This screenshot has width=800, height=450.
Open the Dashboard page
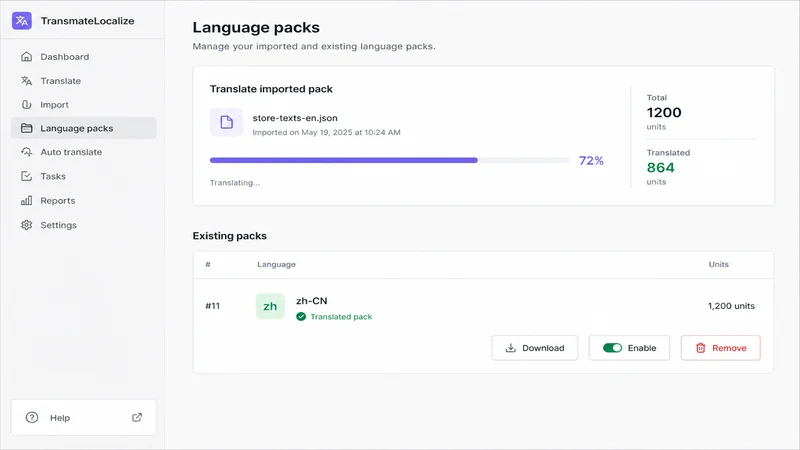click(83, 57)
